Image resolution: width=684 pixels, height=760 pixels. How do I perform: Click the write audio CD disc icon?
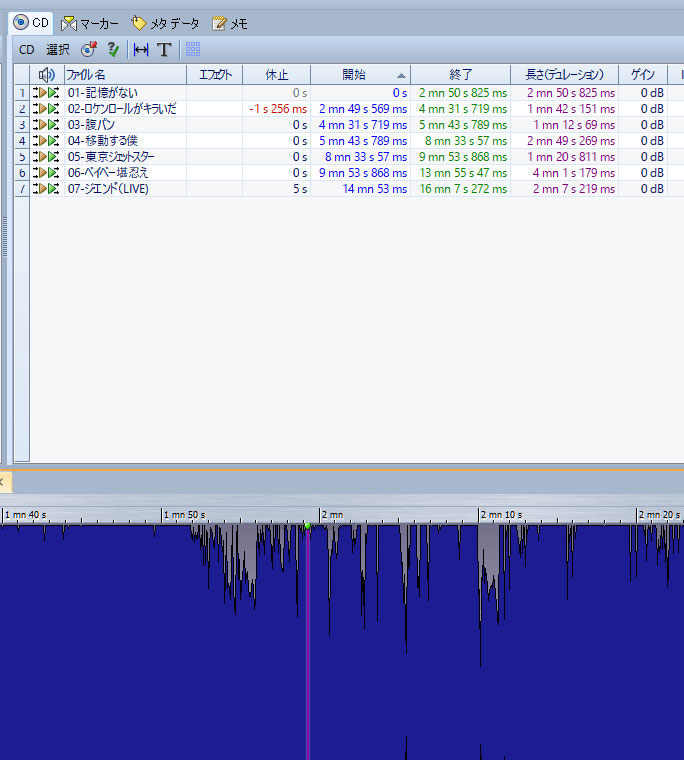pyautogui.click(x=89, y=49)
